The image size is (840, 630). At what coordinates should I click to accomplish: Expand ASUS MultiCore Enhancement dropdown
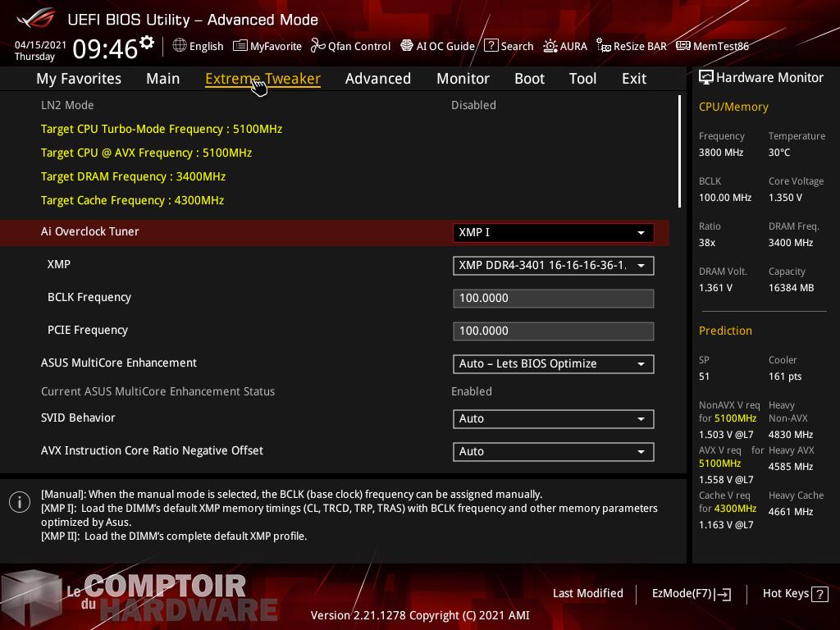click(553, 364)
